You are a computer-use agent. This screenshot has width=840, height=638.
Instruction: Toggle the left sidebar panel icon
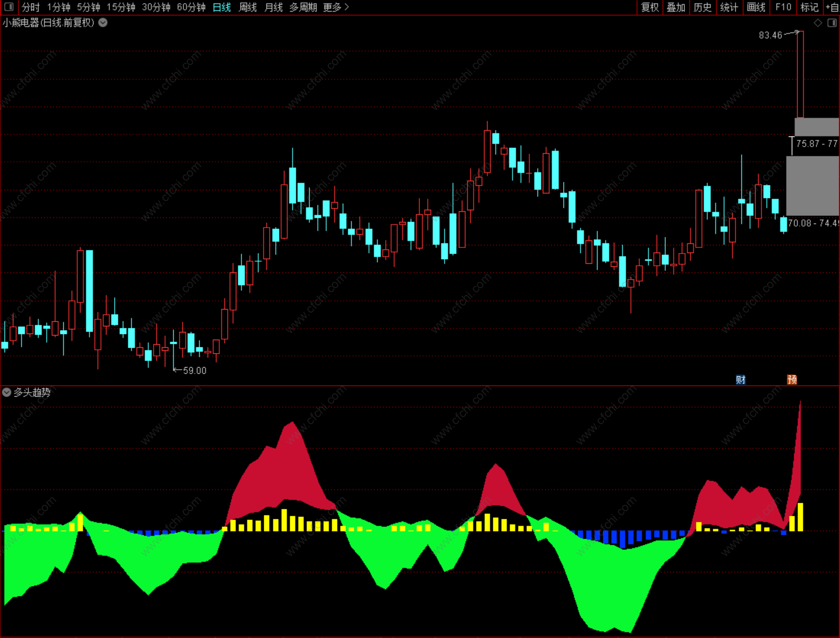pyautogui.click(x=9, y=7)
